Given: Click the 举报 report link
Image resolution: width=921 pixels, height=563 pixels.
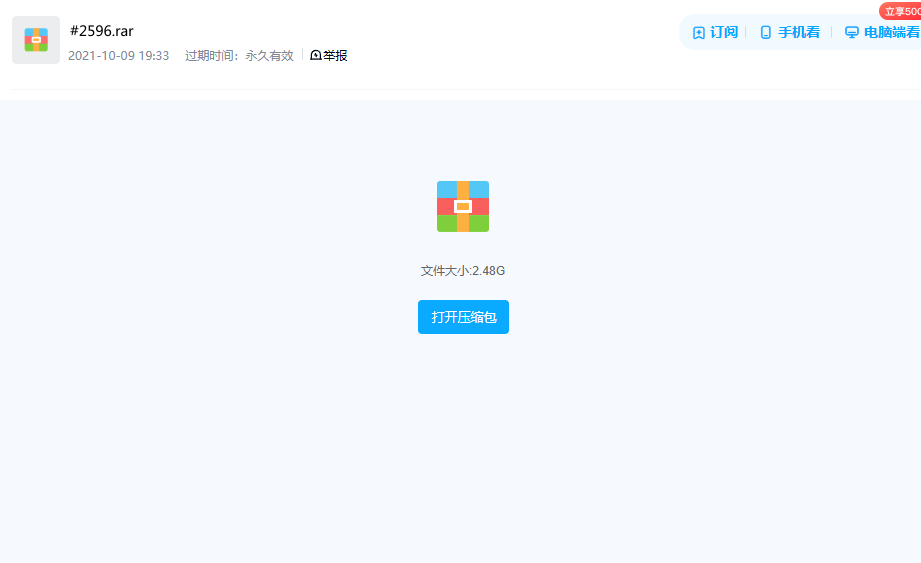Looking at the screenshot, I should [x=328, y=55].
